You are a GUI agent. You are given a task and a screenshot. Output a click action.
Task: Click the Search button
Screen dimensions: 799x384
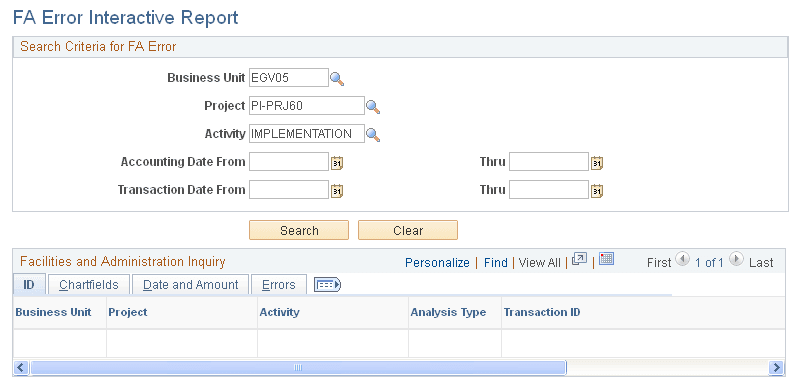pos(299,230)
